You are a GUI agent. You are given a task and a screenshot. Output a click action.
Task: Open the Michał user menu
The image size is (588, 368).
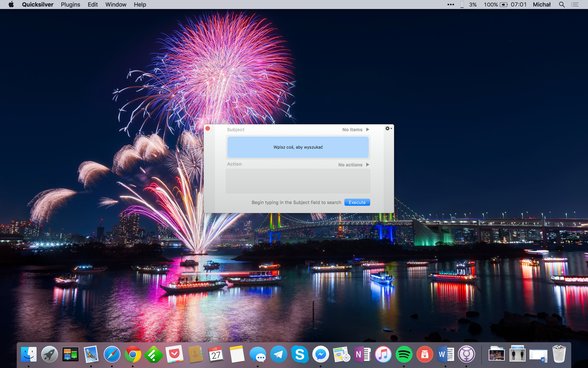click(x=542, y=4)
